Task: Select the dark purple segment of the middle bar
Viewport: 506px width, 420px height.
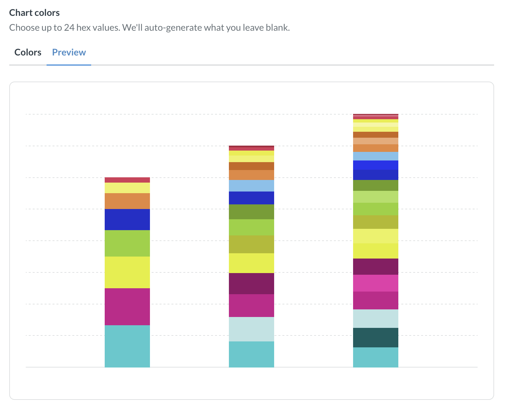Action: 251,283
